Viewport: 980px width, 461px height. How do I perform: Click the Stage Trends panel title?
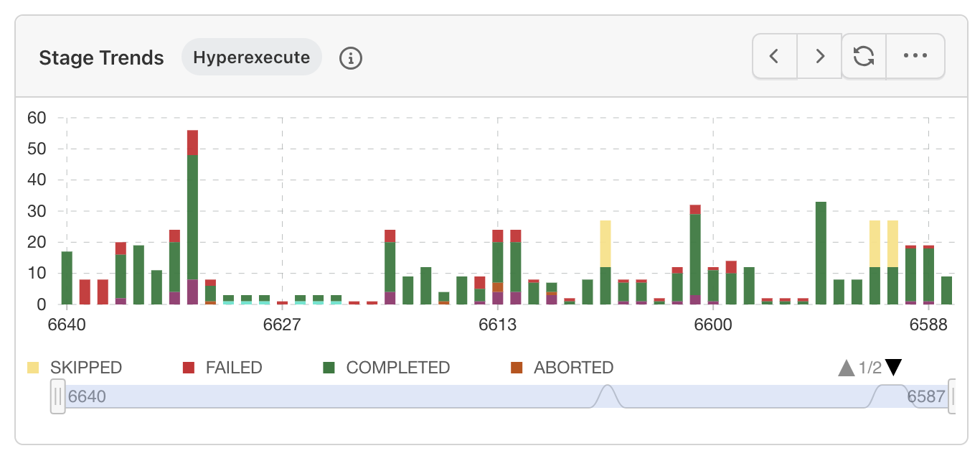click(x=101, y=57)
